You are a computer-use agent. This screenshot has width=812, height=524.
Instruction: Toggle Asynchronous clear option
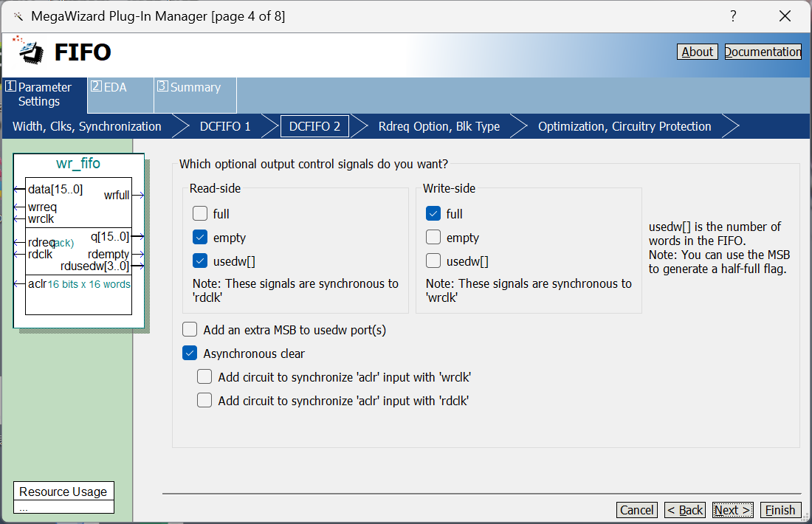[190, 353]
